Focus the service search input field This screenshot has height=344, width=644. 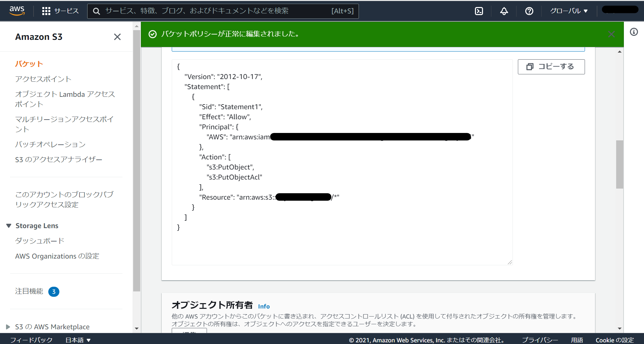click(x=223, y=11)
